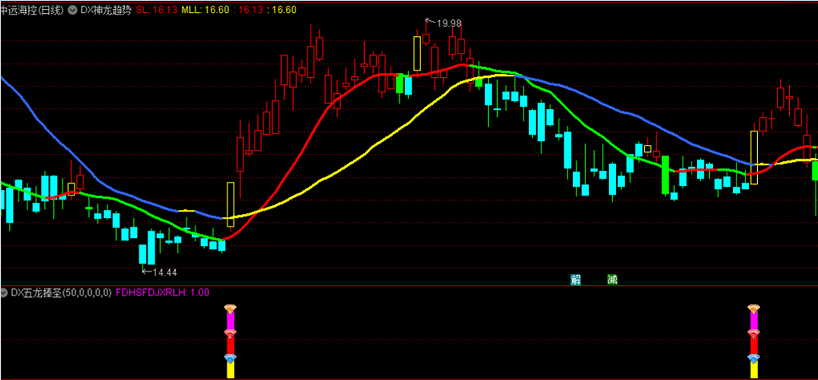Click the FDHSFDJXRLH: 1.00 readout
This screenshot has width=818, height=380.
pyautogui.click(x=162, y=292)
